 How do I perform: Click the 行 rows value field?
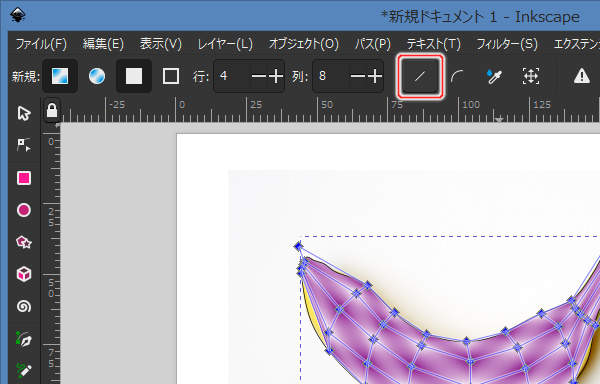[232, 76]
